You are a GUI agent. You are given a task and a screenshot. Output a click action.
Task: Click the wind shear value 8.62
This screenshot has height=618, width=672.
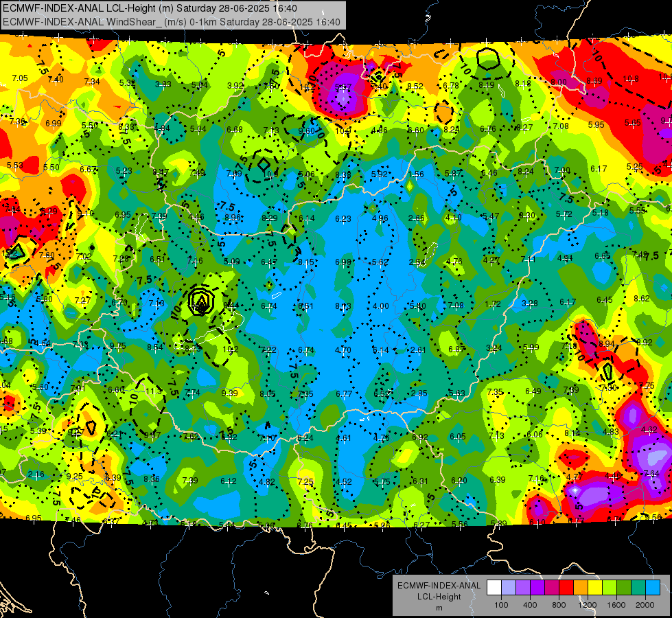coord(642,298)
